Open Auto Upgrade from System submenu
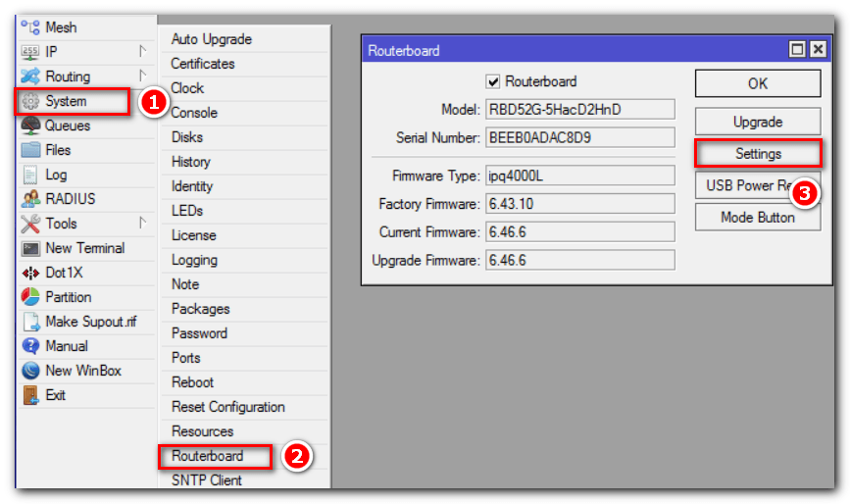The image size is (850, 504). click(245, 39)
